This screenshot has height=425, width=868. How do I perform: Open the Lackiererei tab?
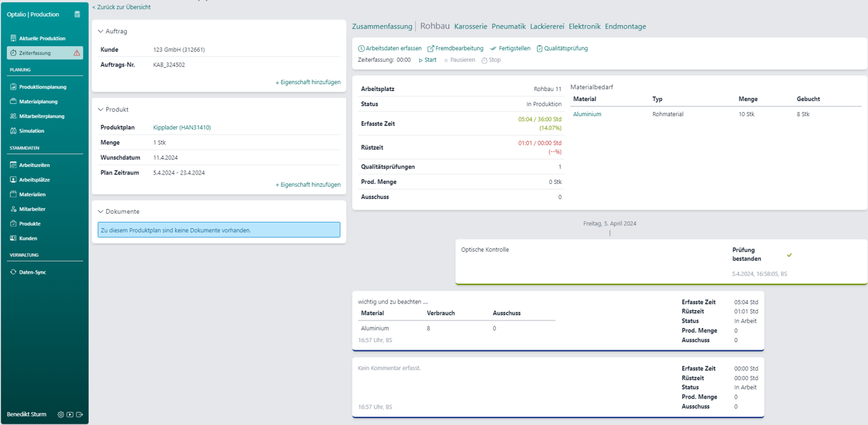pyautogui.click(x=547, y=26)
